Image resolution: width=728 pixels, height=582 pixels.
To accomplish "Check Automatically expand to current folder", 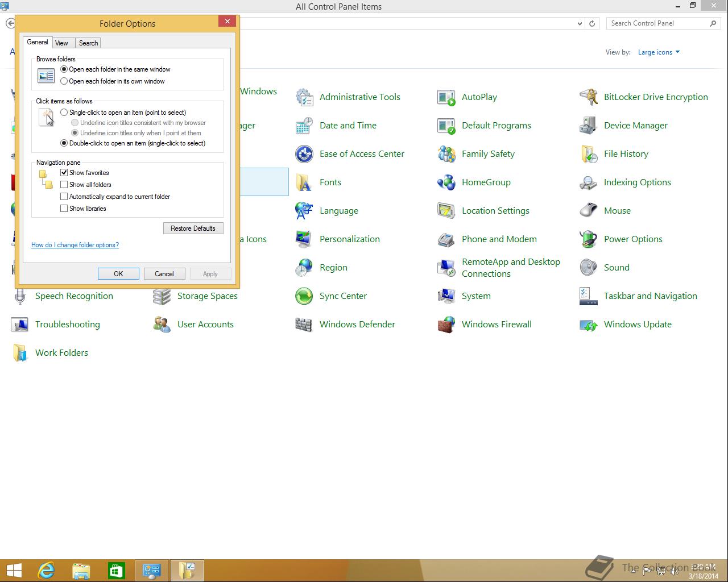I will click(64, 197).
